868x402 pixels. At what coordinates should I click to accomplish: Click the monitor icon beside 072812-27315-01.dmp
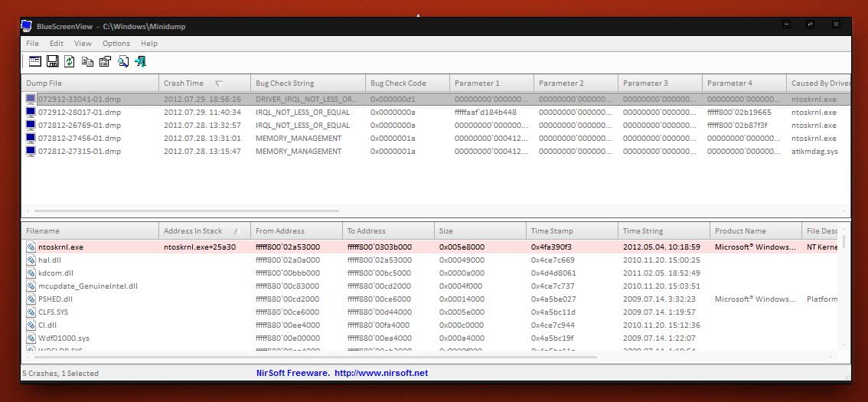point(31,151)
